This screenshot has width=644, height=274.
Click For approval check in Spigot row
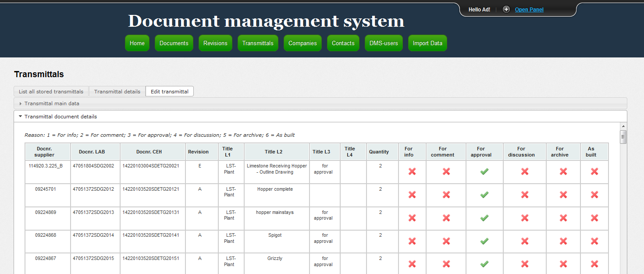tap(484, 241)
